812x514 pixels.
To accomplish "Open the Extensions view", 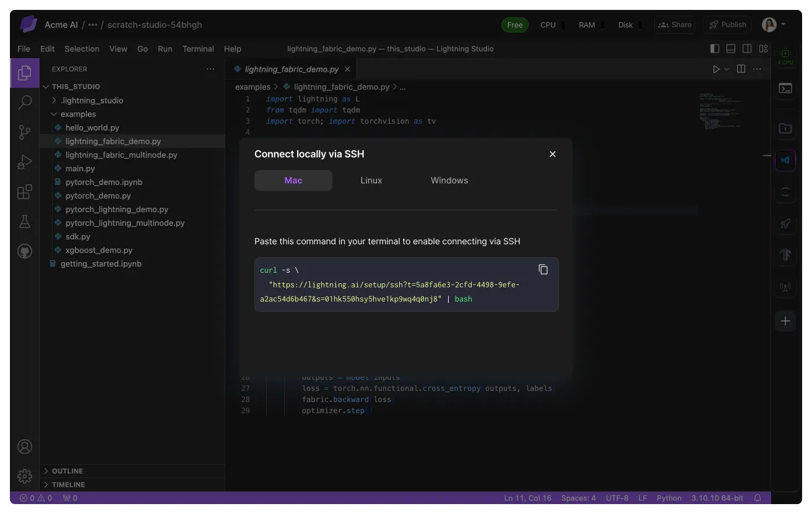I will coord(25,192).
